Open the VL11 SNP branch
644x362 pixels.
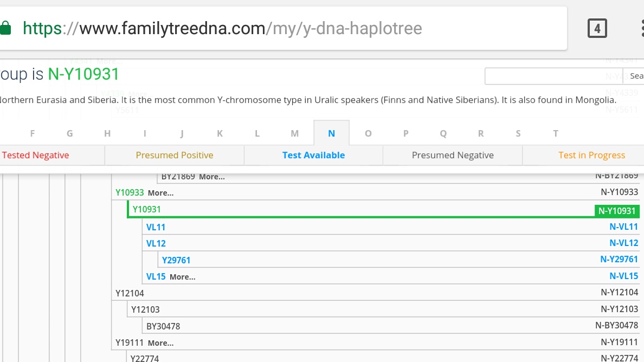[x=156, y=227]
